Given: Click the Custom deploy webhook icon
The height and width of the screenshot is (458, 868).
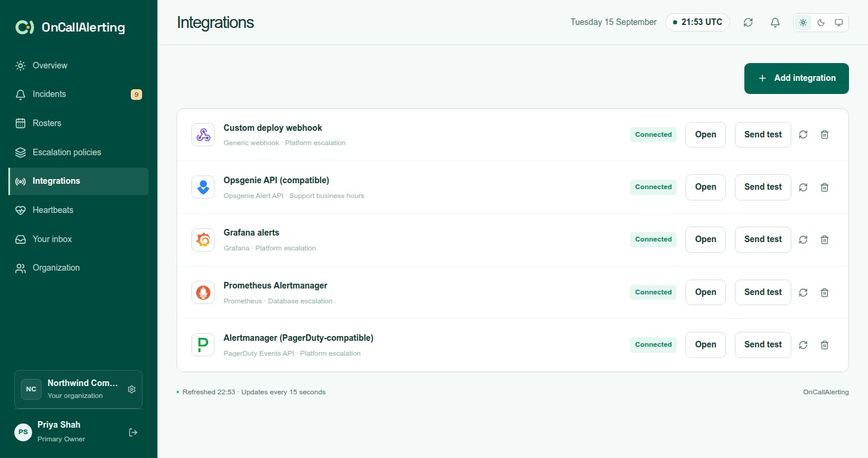Looking at the screenshot, I should coord(203,134).
